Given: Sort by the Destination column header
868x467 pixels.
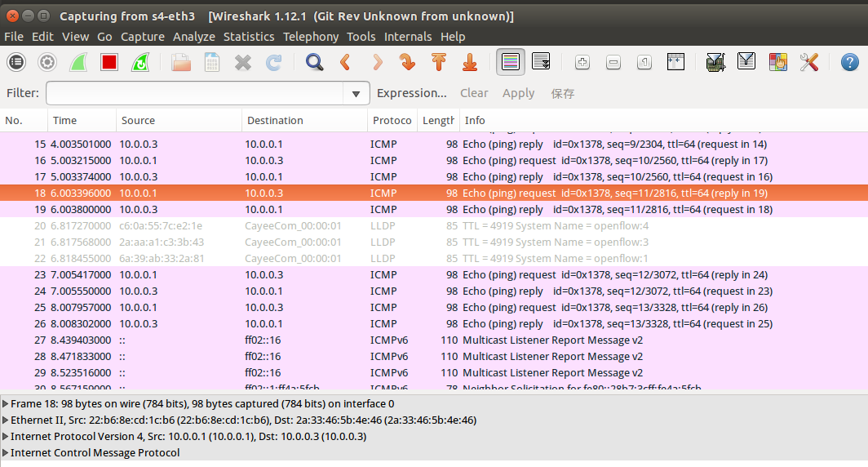Looking at the screenshot, I should [304, 120].
